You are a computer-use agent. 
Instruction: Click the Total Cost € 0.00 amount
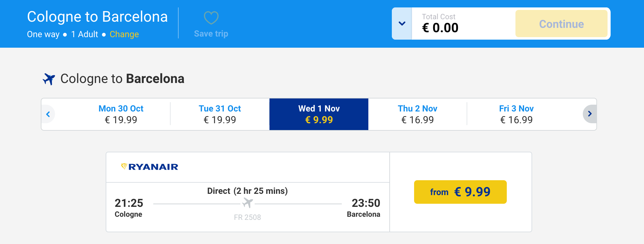(x=440, y=28)
